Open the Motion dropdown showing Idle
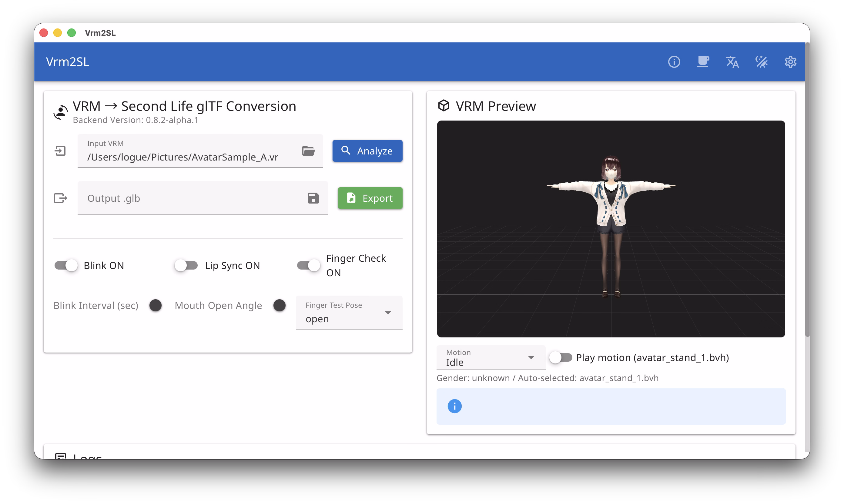The image size is (844, 504). 491,357
